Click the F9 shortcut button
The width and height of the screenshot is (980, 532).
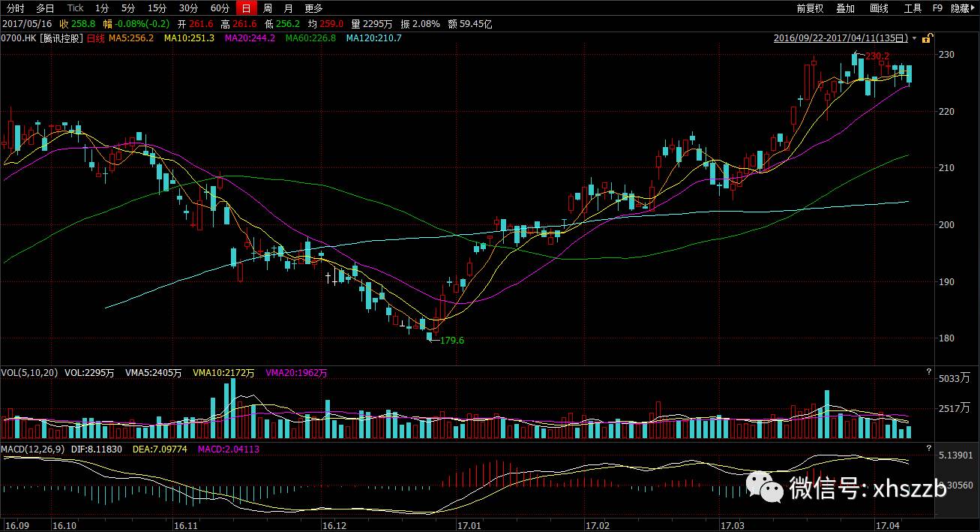pos(937,8)
